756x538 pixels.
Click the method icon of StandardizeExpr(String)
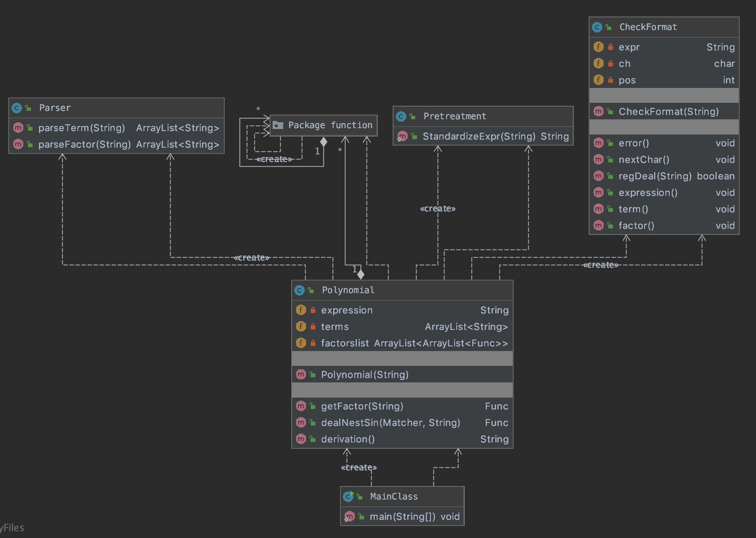[402, 136]
